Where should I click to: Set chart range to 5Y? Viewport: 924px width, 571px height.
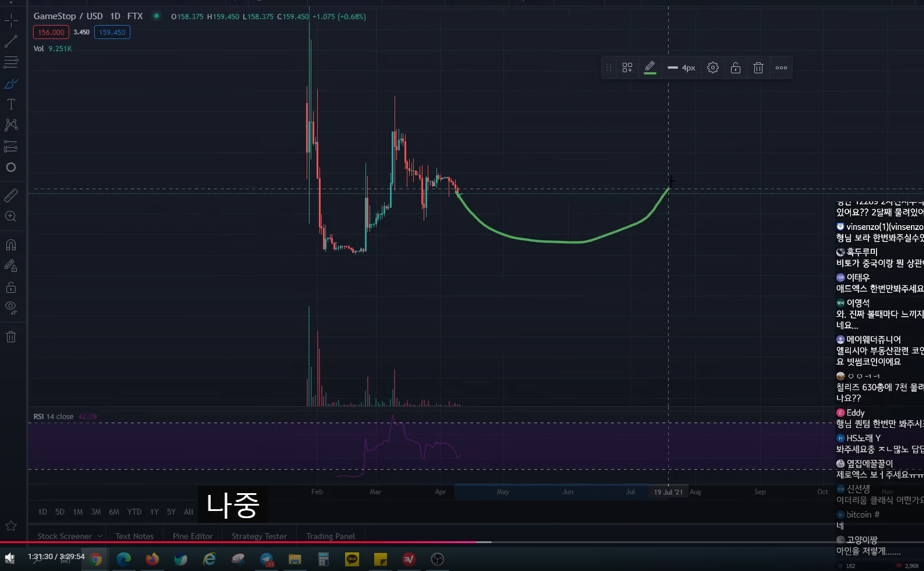click(x=171, y=512)
